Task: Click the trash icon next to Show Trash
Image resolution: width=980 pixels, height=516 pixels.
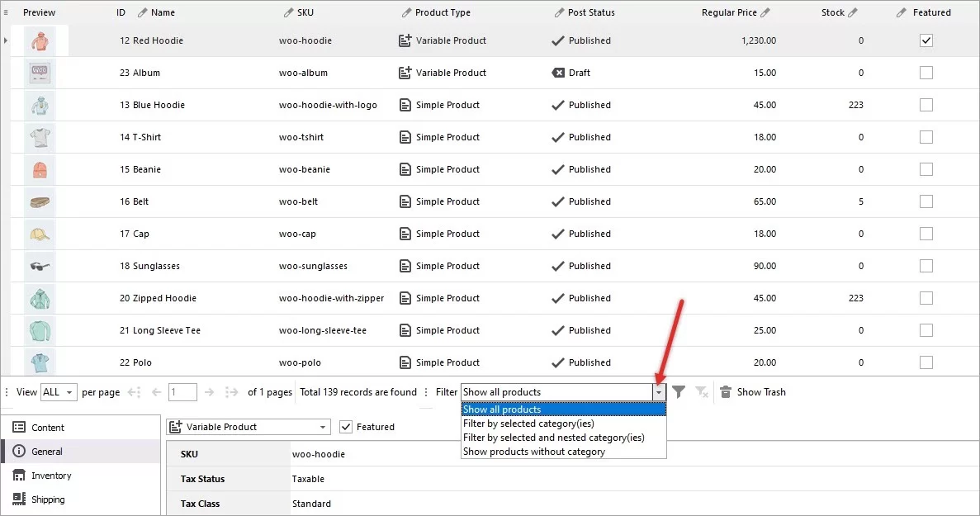Action: [726, 391]
